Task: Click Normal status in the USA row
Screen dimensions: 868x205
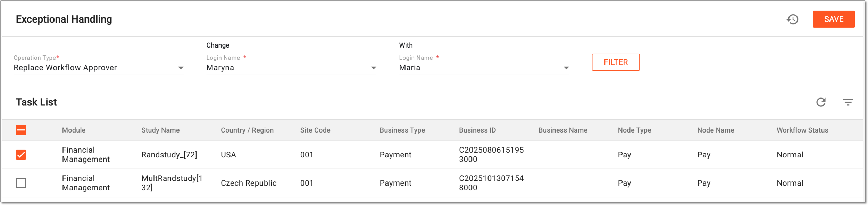Action: coord(790,155)
